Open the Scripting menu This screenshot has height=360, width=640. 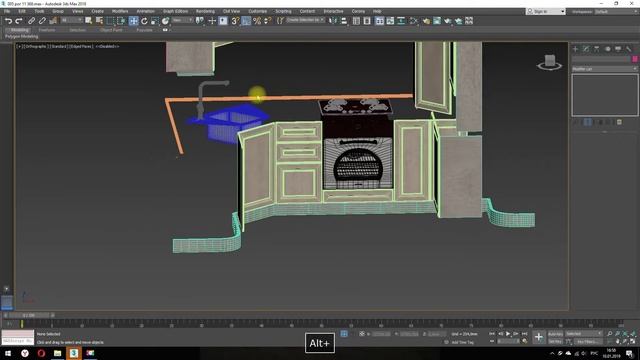283,11
